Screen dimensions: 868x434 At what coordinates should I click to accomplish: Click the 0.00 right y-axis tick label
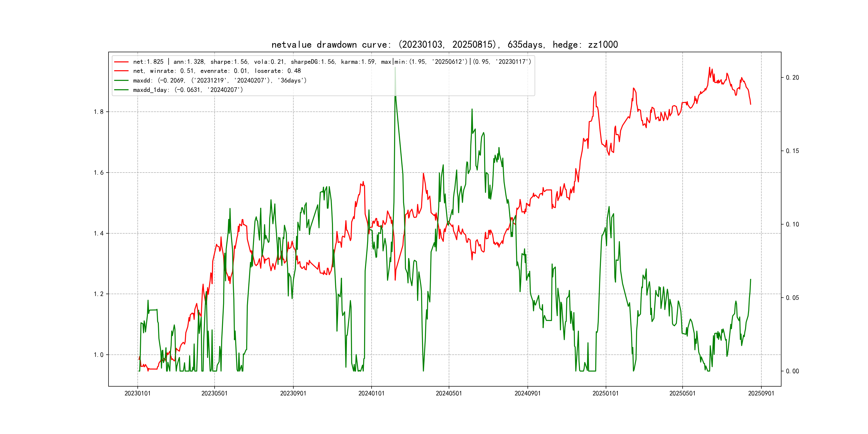tap(792, 371)
